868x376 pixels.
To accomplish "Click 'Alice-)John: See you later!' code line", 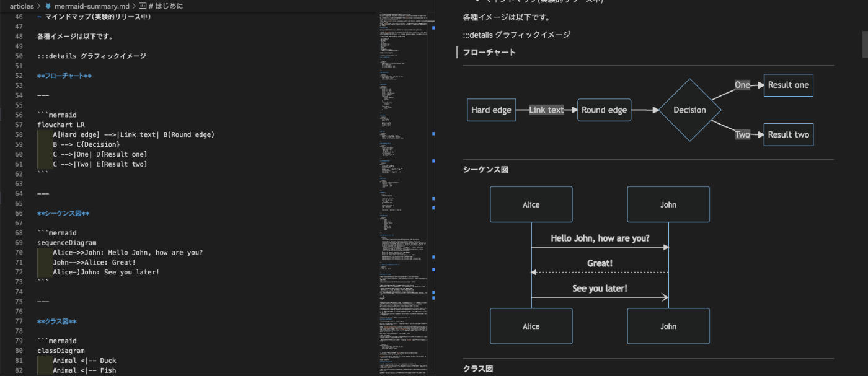I will pyautogui.click(x=106, y=273).
